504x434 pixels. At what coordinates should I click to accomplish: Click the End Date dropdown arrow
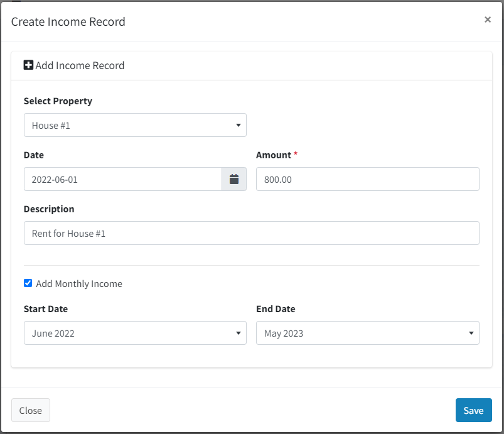point(471,334)
